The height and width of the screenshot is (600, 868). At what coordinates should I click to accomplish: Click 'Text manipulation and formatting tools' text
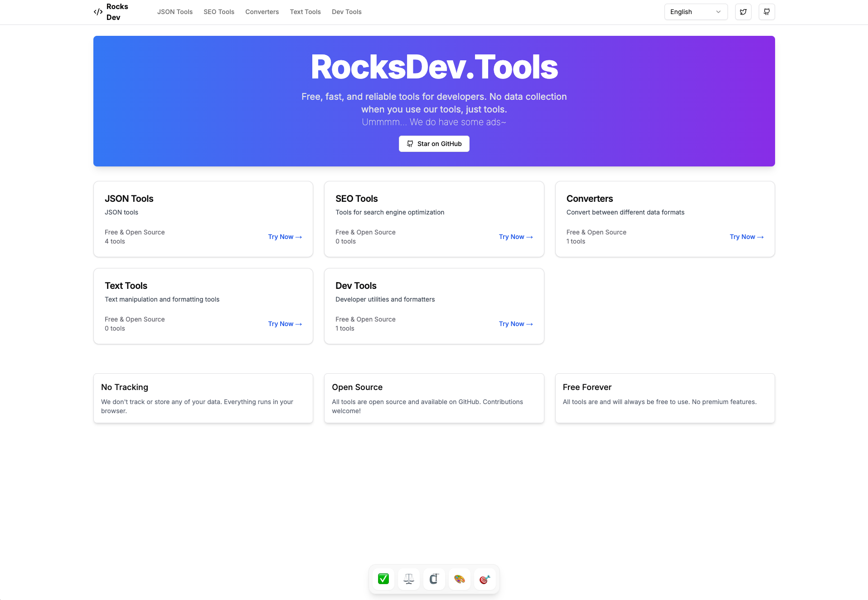162,299
